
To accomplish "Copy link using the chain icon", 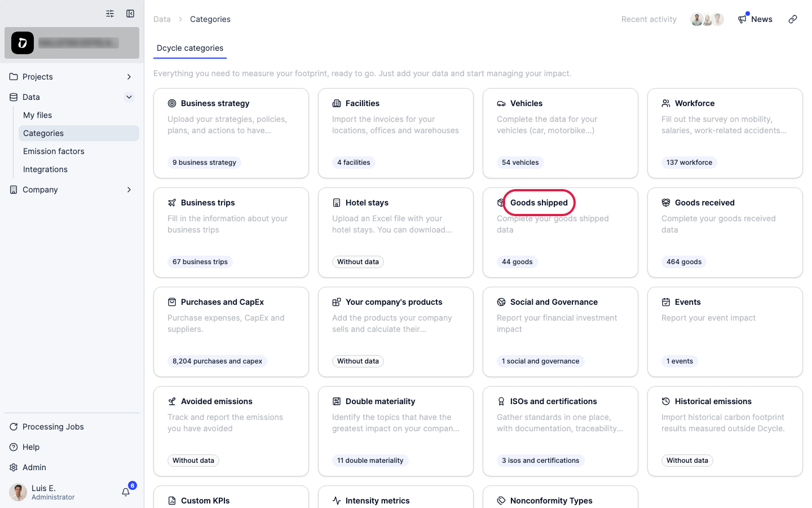I will pyautogui.click(x=793, y=19).
